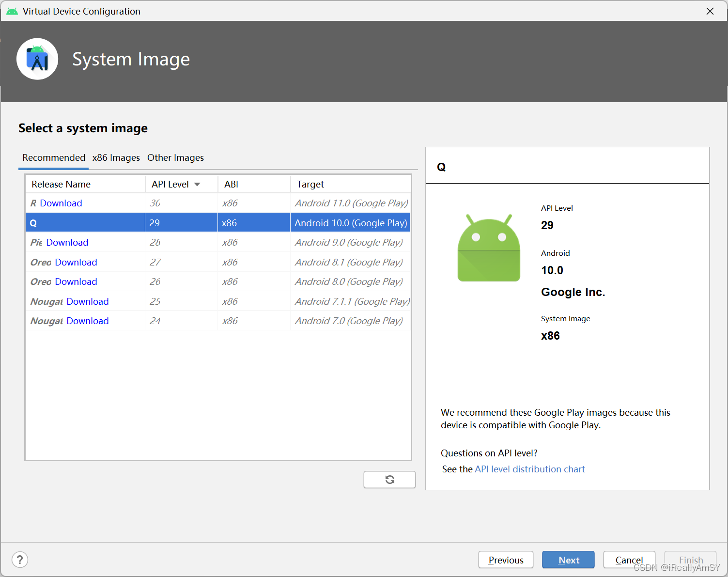Image resolution: width=728 pixels, height=577 pixels.
Task: Click the Android 10.0 (Google Play) selected cell
Action: (351, 223)
